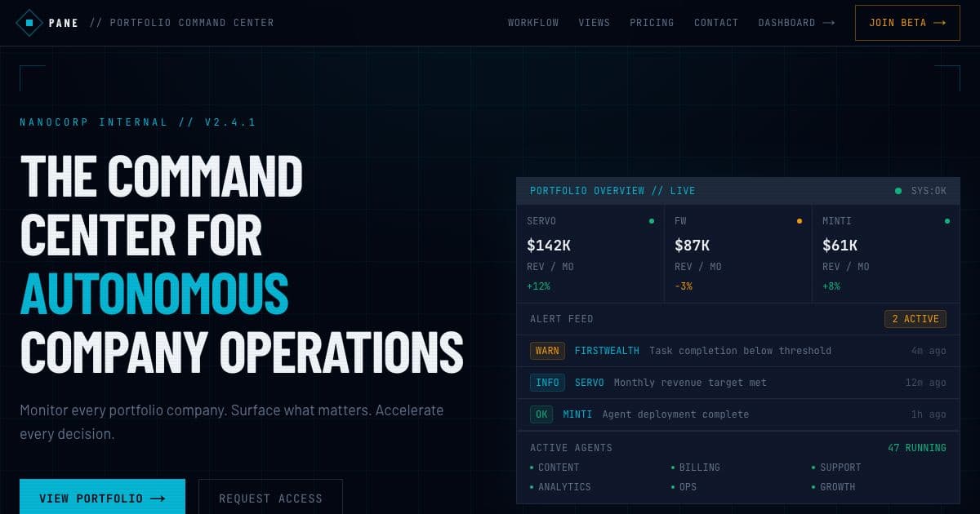
Task: Select the MINTI name in alert feed
Action: coord(577,414)
